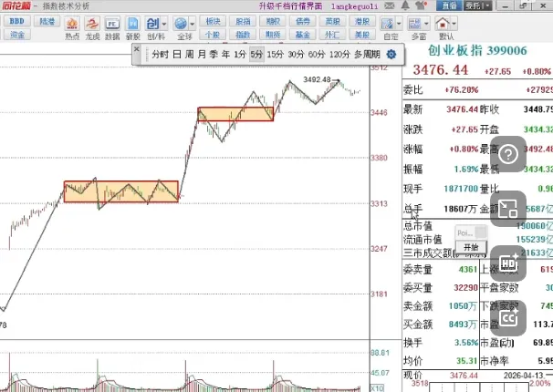Click the 英股 toolbar button
Screen dimensions: 553x392
point(332,21)
